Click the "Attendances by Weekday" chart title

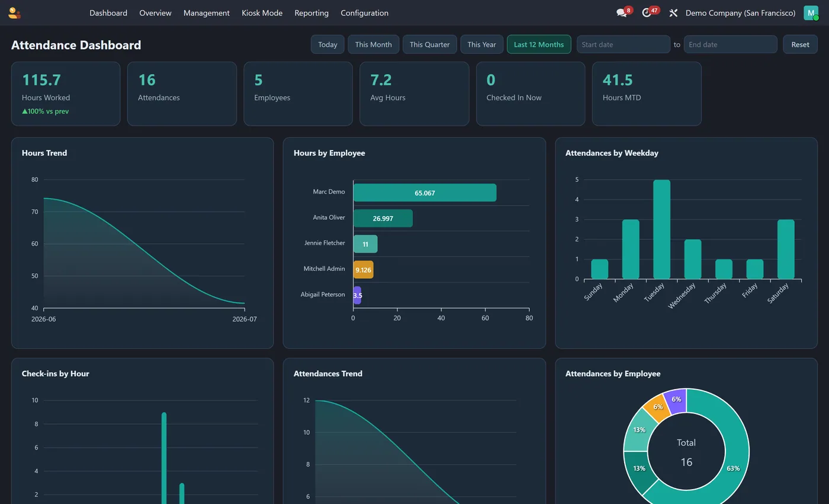[x=612, y=153]
